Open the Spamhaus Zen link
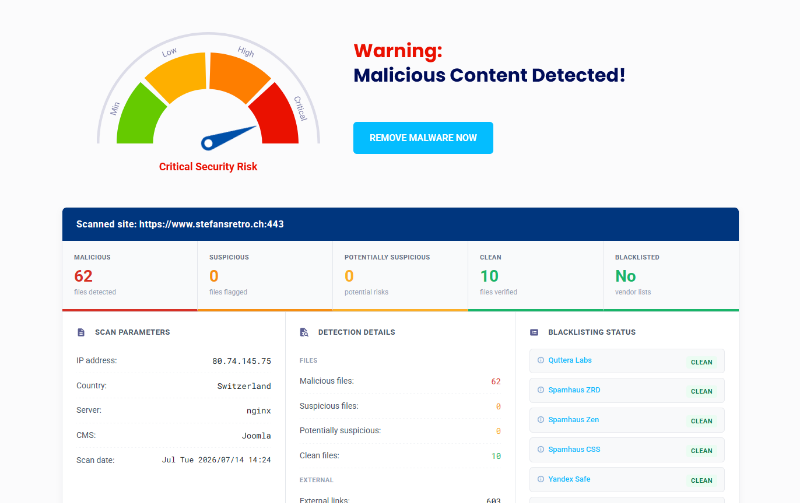 pyautogui.click(x=573, y=419)
